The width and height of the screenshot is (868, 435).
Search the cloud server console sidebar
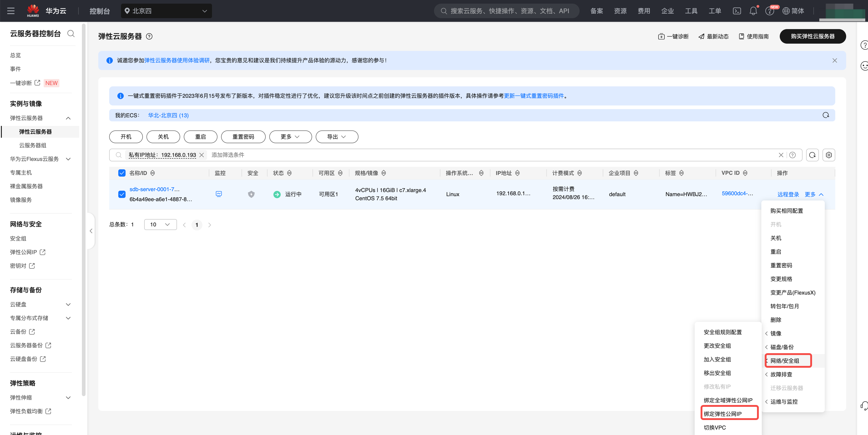[x=71, y=33]
